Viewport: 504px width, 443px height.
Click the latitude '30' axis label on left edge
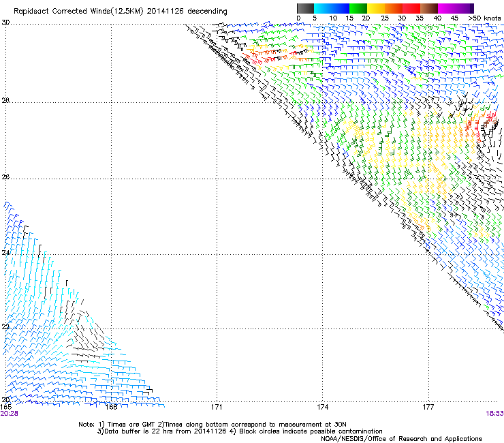pyautogui.click(x=5, y=22)
